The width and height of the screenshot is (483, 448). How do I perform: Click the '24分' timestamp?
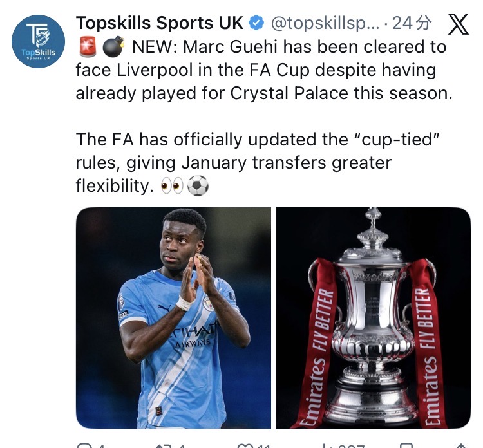click(412, 24)
